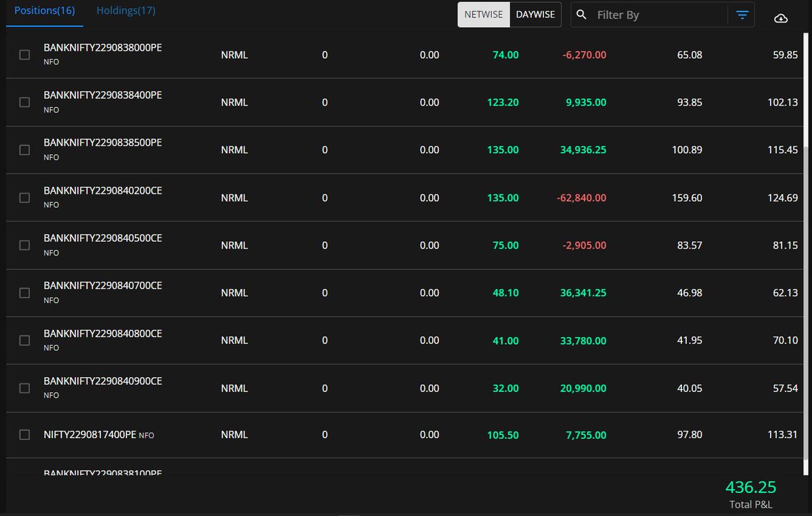Image resolution: width=812 pixels, height=516 pixels.
Task: Click the -2,905.00 loss value
Action: tap(584, 245)
